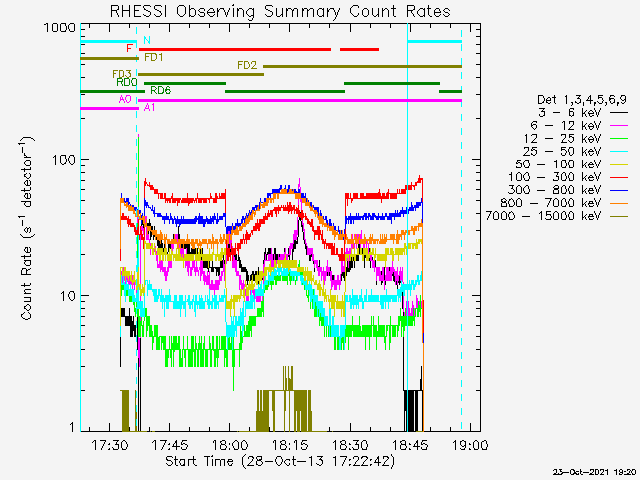The height and width of the screenshot is (480, 640).
Task: Click the red line swatch for 100 - 300 keV
Action: click(619, 178)
